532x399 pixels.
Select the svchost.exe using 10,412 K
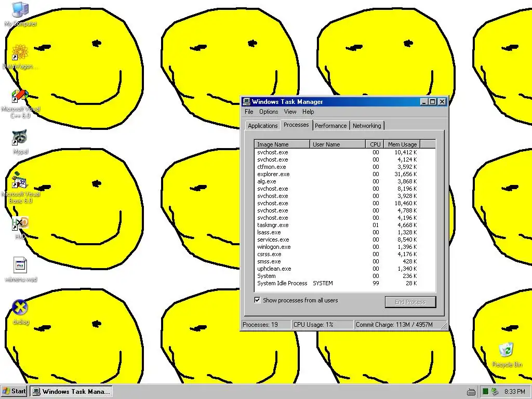tap(345, 152)
